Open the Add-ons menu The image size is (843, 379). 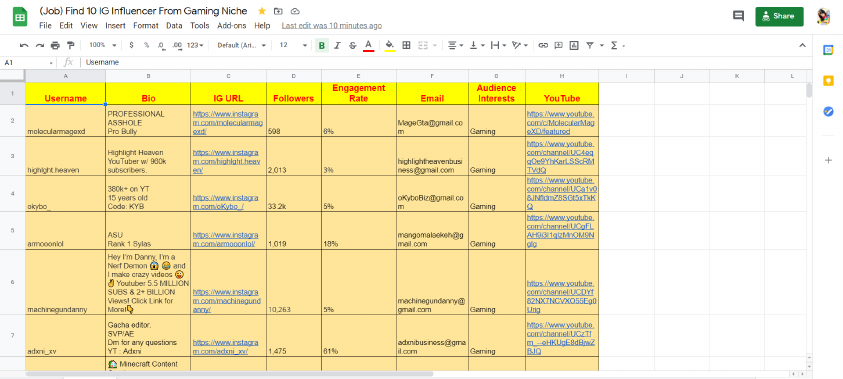click(232, 25)
